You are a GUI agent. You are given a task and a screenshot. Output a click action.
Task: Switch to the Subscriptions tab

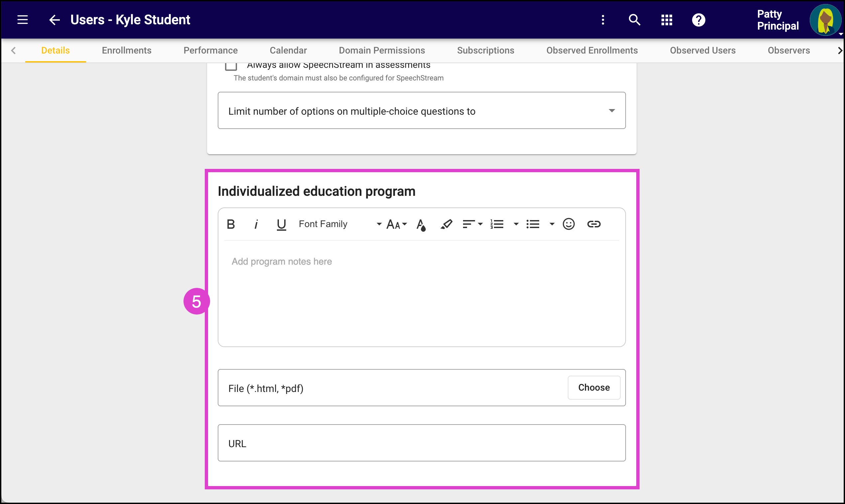click(485, 50)
